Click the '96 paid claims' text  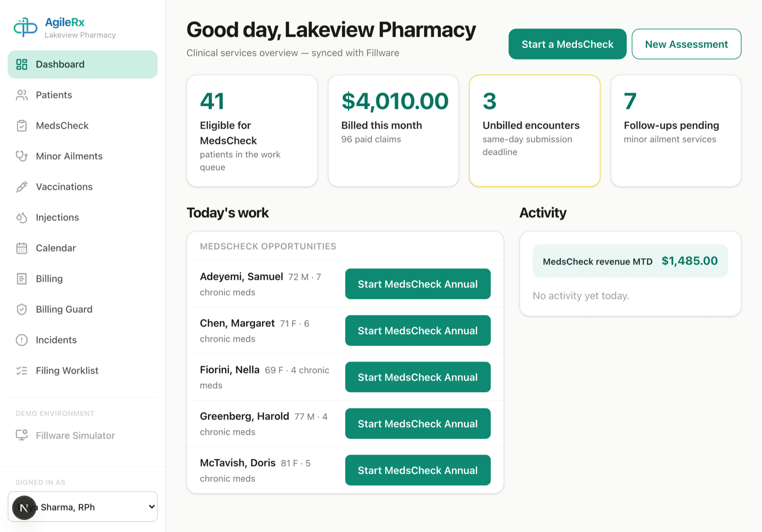pyautogui.click(x=371, y=139)
